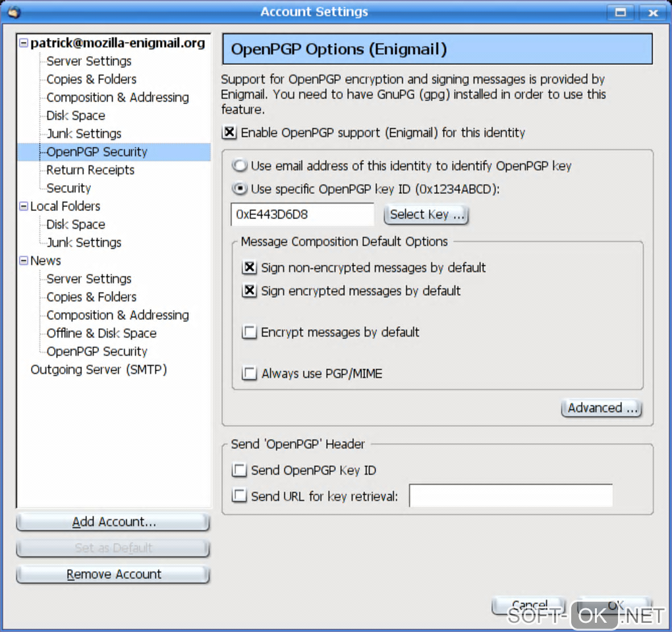672x632 pixels.
Task: Click the Add Account button
Action: [x=113, y=522]
